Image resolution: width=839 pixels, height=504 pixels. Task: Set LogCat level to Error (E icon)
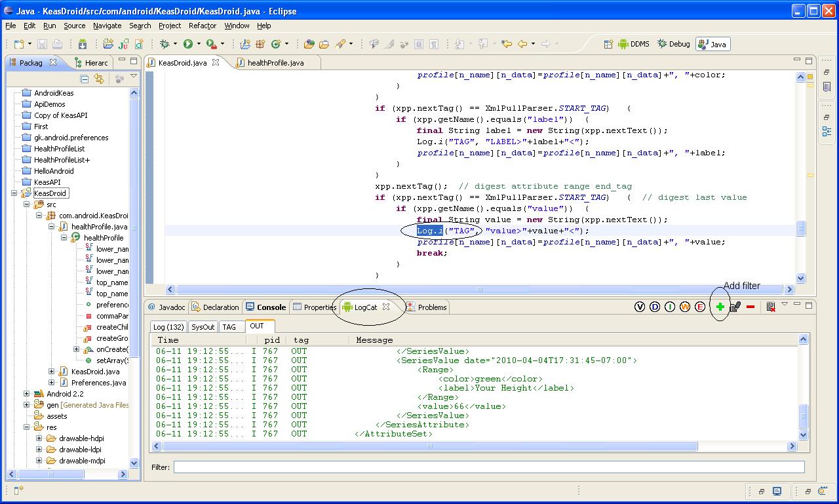click(700, 307)
